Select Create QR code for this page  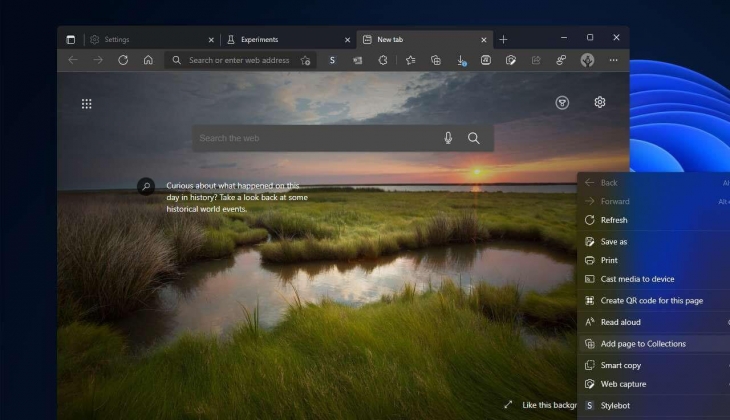point(654,301)
